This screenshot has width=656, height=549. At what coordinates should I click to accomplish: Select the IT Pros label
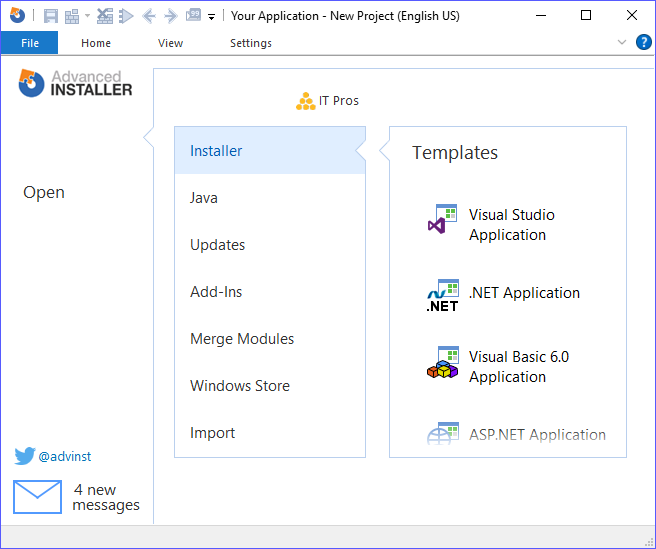[x=339, y=101]
